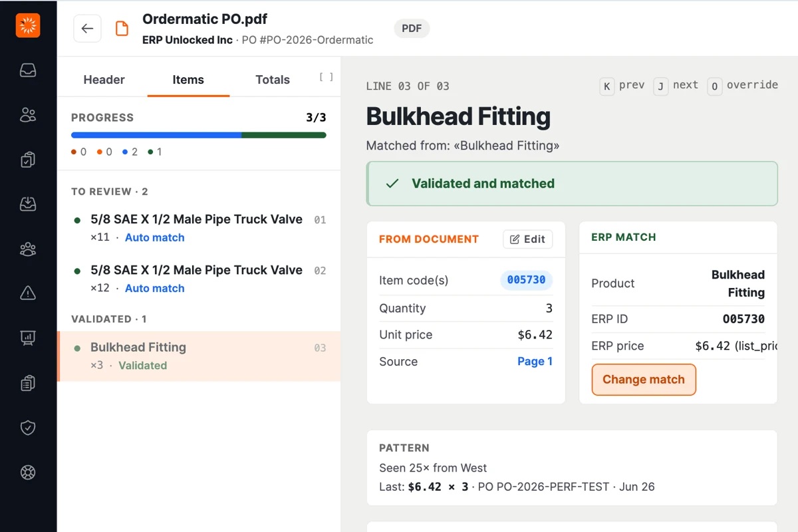Image resolution: width=798 pixels, height=532 pixels.
Task: Open the clipboard checkmark sidebar icon
Action: [28, 160]
